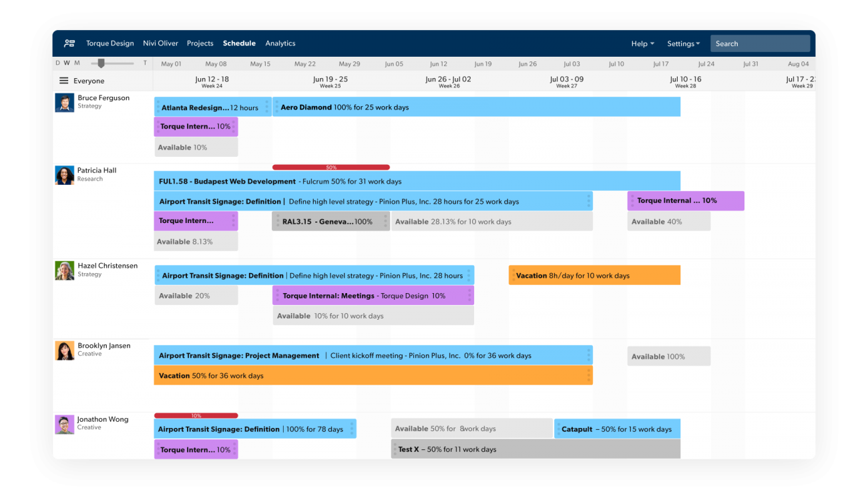Image resolution: width=868 pixels, height=488 pixels.
Task: Select Bruce Ferguson's profile avatar
Action: [x=64, y=102]
